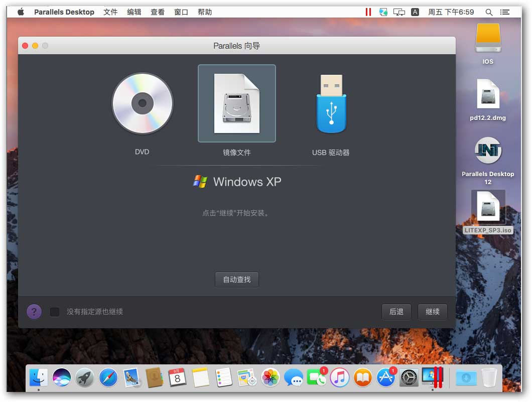Open the LITEXP_SP3.iso desktop file
This screenshot has width=532, height=402.
click(x=488, y=207)
